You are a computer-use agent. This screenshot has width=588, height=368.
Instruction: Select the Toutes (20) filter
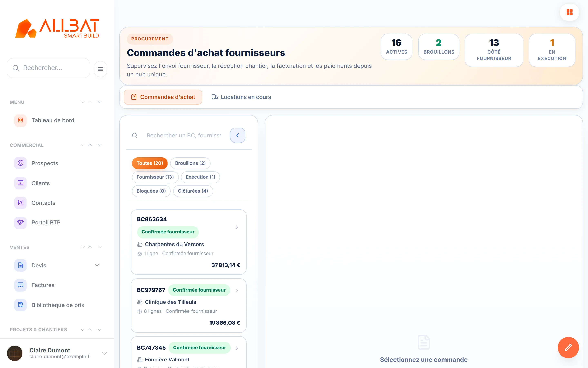[150, 163]
